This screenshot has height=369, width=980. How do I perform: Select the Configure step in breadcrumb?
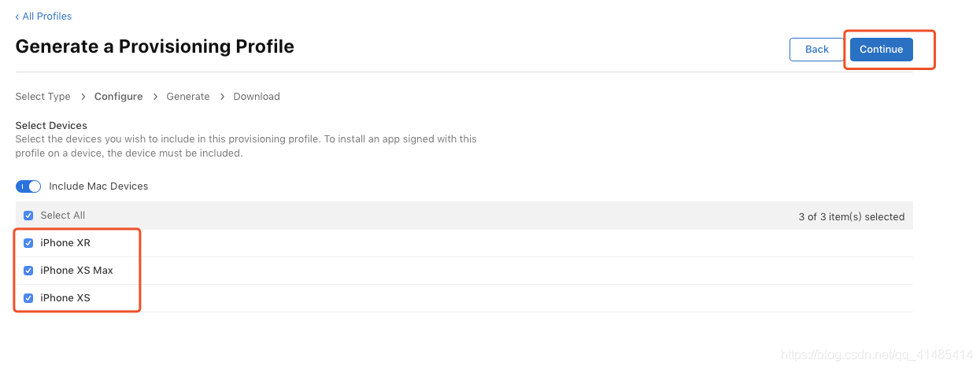(x=118, y=97)
